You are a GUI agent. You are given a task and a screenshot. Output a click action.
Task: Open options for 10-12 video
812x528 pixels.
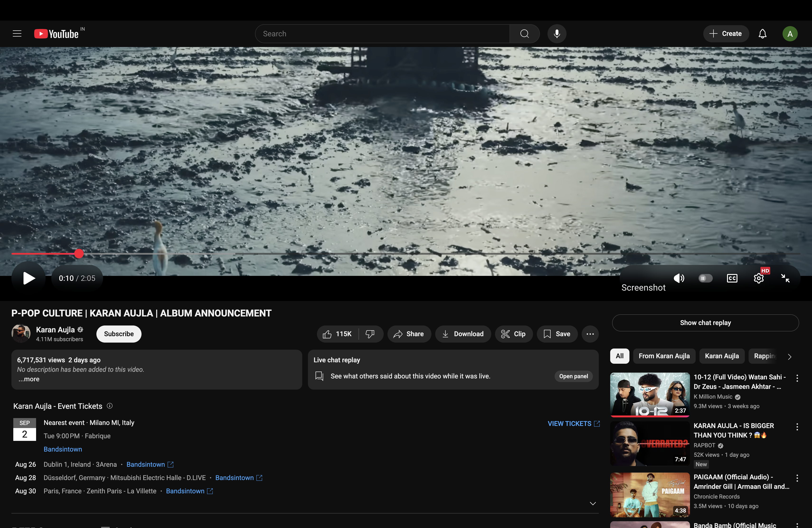(797, 378)
